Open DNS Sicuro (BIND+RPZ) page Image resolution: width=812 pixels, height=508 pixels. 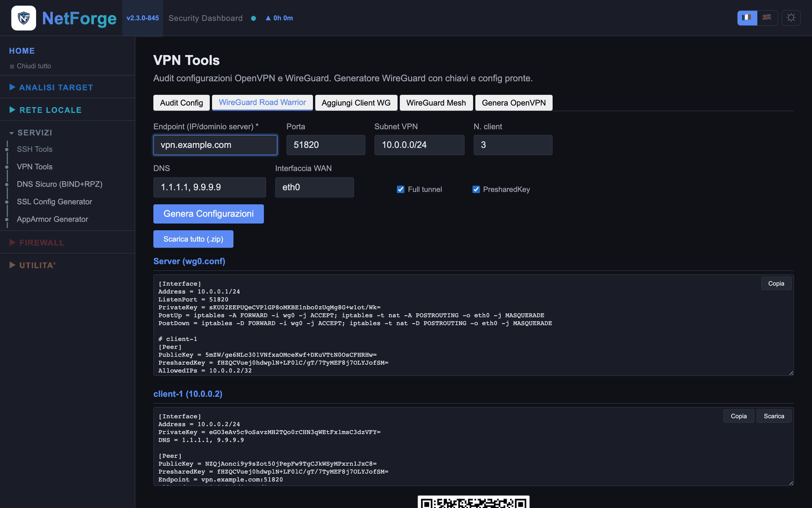coord(59,184)
